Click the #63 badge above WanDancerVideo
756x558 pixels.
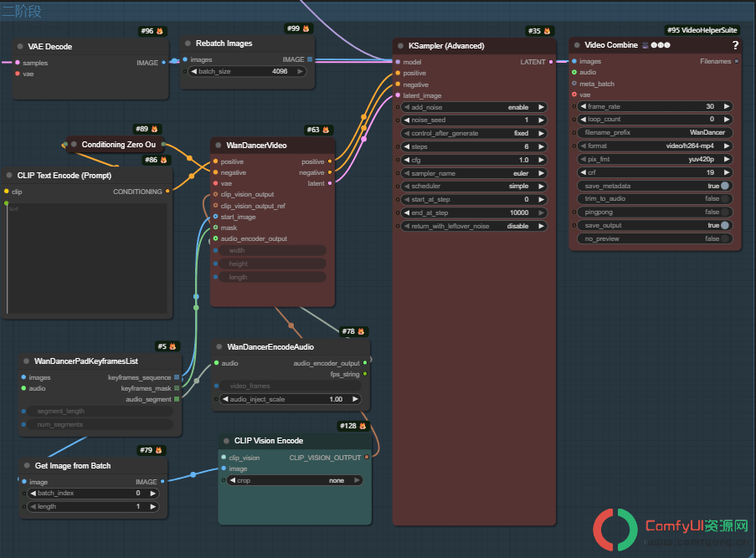318,130
